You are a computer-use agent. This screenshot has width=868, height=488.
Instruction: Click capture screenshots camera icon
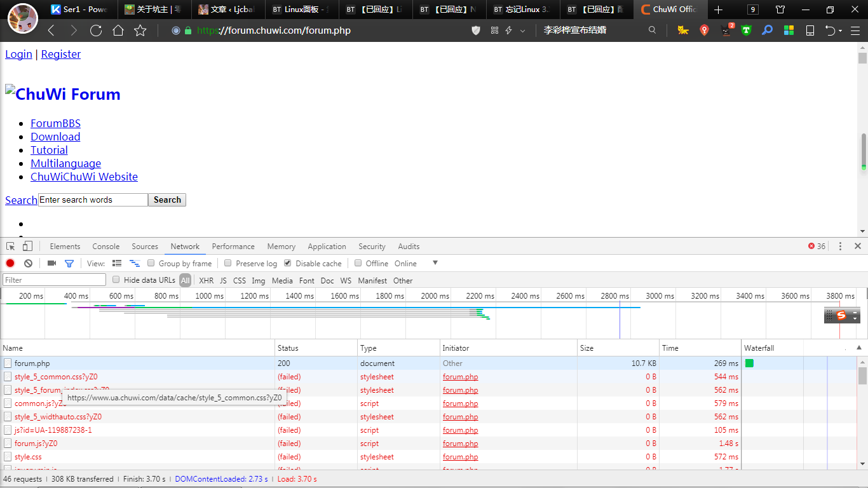coord(51,263)
